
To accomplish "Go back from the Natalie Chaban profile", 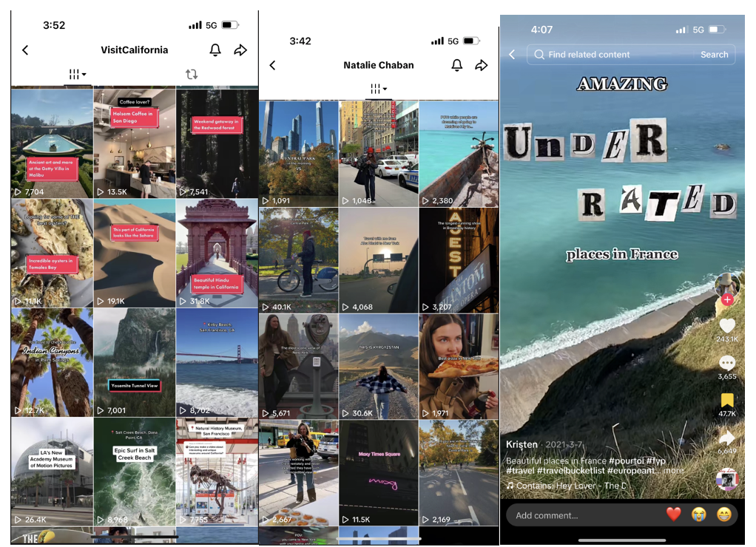I will pyautogui.click(x=272, y=65).
